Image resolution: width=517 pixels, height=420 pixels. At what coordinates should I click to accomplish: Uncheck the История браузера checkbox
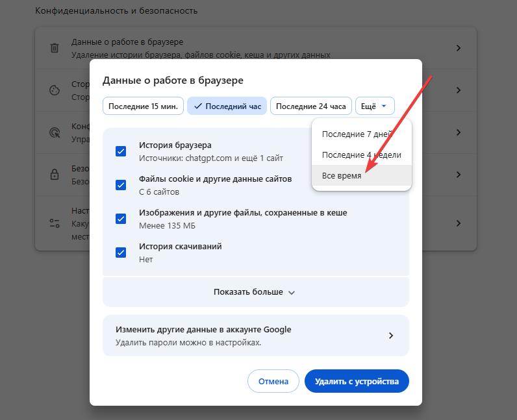121,151
